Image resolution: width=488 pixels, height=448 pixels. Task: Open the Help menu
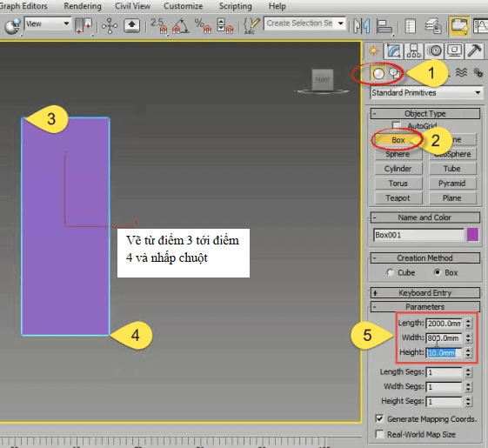(277, 6)
